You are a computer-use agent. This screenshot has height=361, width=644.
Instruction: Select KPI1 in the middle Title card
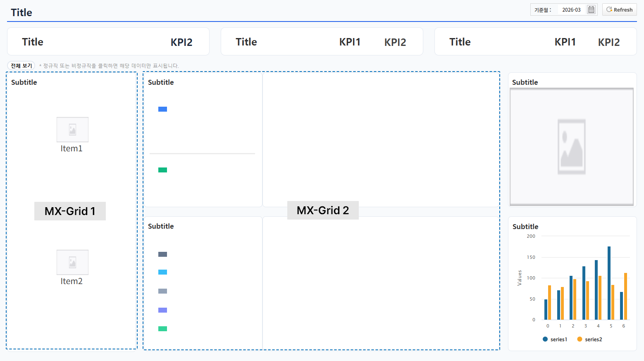coord(350,42)
